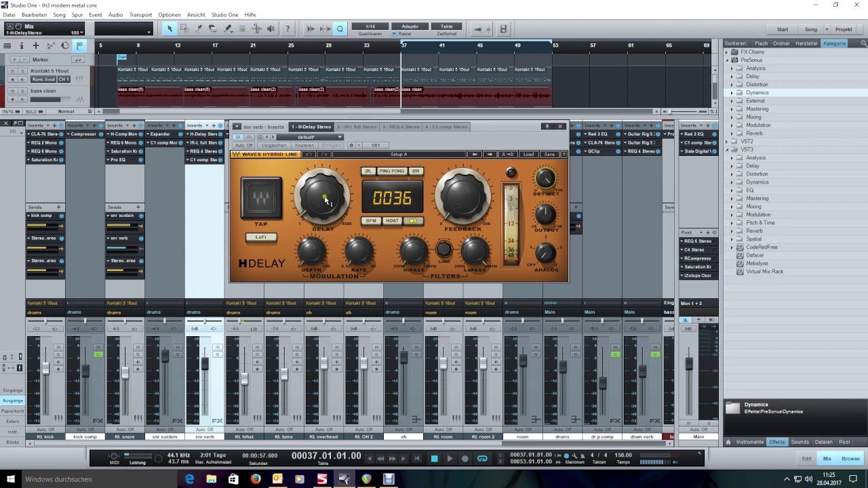
Task: Click the FEEDBACK knob on H-Delay
Action: coord(463,196)
